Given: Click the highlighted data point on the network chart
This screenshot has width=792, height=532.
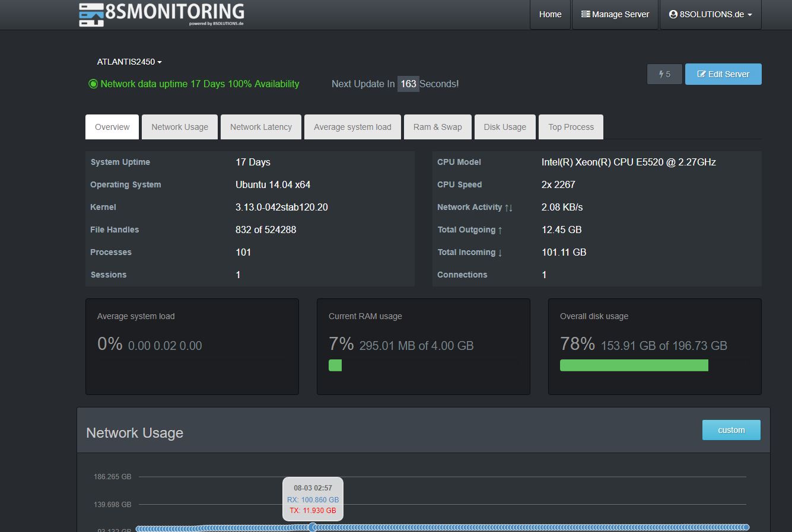Looking at the screenshot, I should click(x=313, y=527).
